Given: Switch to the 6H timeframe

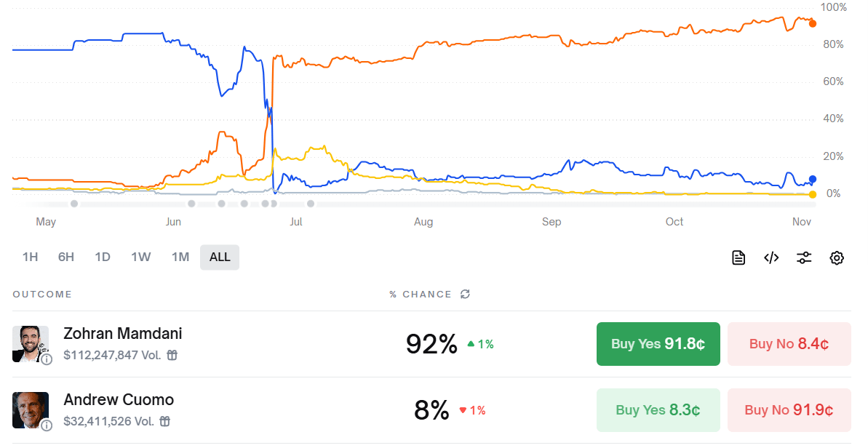Looking at the screenshot, I should point(66,257).
